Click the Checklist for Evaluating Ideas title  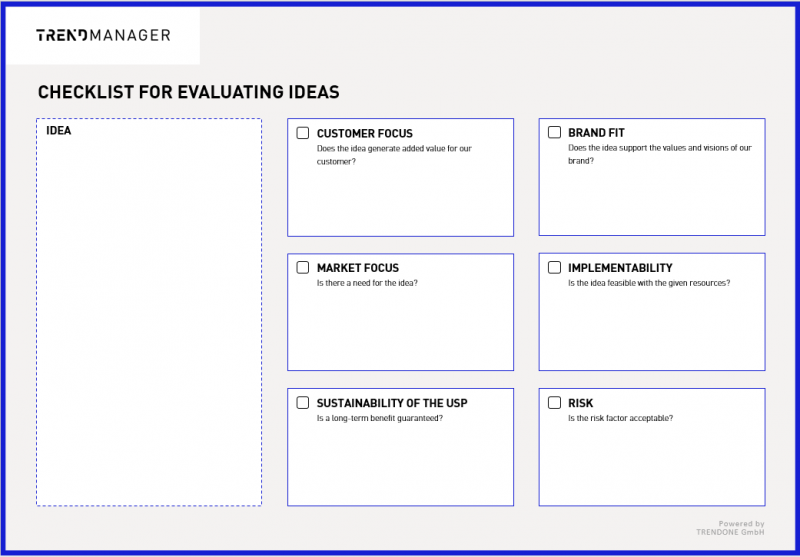[188, 92]
